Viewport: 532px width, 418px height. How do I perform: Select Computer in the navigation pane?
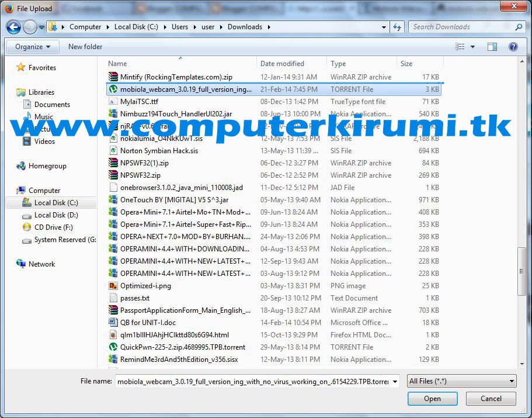pyautogui.click(x=44, y=190)
